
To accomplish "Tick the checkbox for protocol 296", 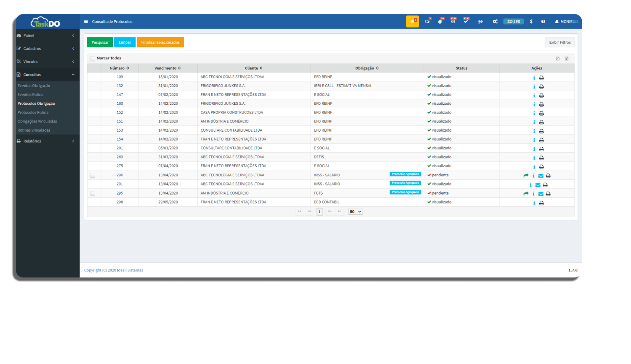I will pyautogui.click(x=93, y=175).
